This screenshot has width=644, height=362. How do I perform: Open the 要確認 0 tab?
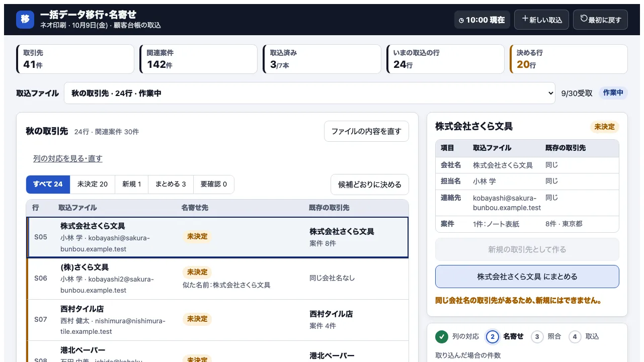tap(214, 184)
